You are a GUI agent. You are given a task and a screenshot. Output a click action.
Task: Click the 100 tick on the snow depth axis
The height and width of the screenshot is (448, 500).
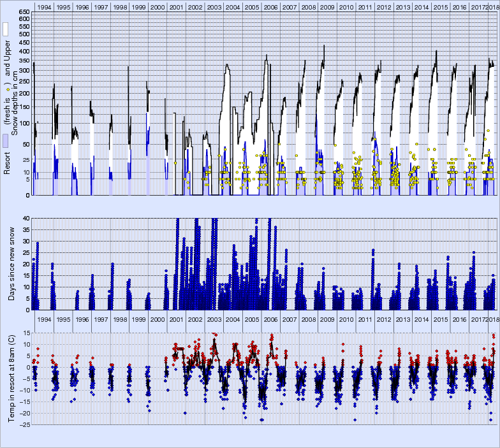click(x=24, y=124)
